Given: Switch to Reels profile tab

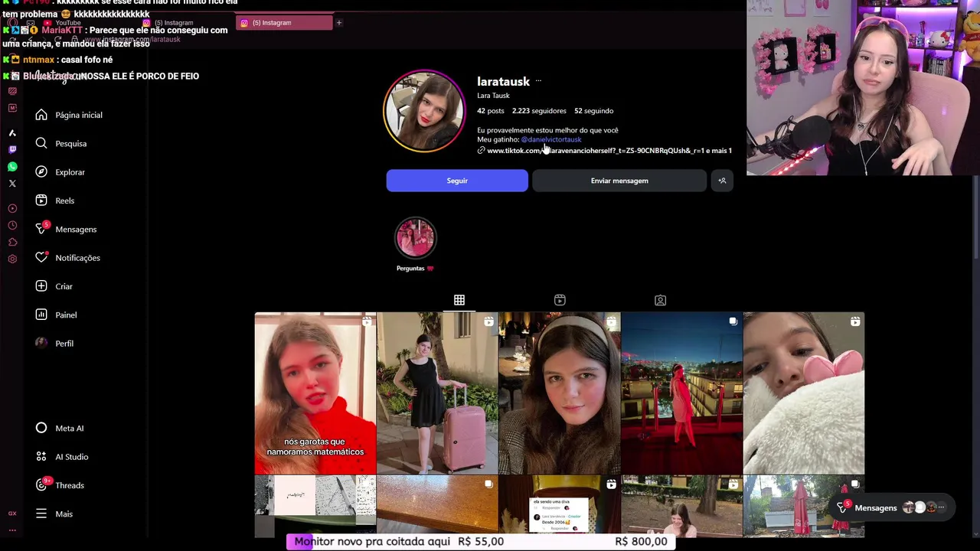Looking at the screenshot, I should (560, 300).
